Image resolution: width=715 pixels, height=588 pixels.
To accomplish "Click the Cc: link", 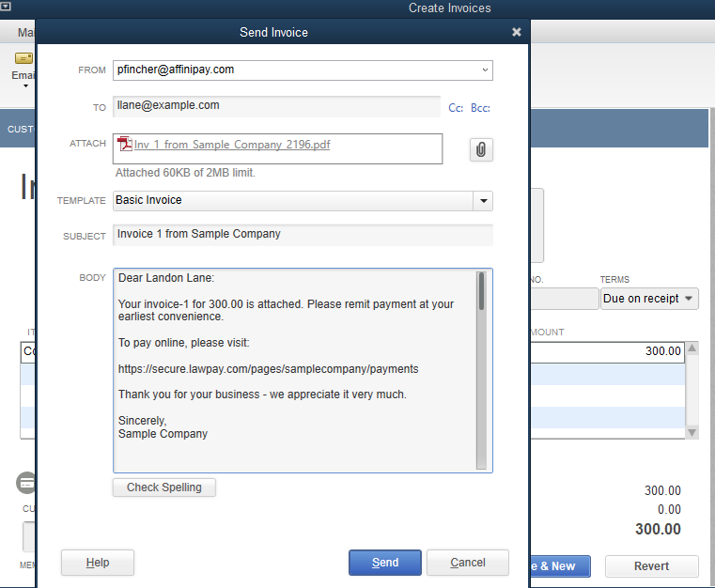I will tap(456, 108).
